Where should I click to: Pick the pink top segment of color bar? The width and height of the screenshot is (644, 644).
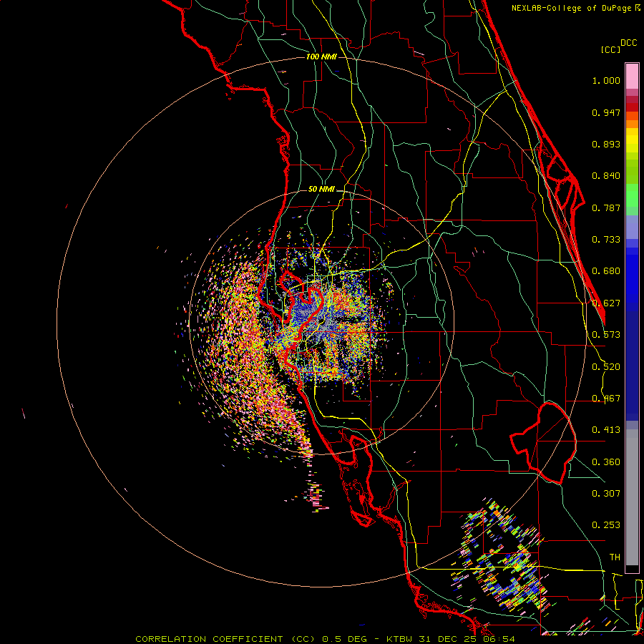coord(632,77)
